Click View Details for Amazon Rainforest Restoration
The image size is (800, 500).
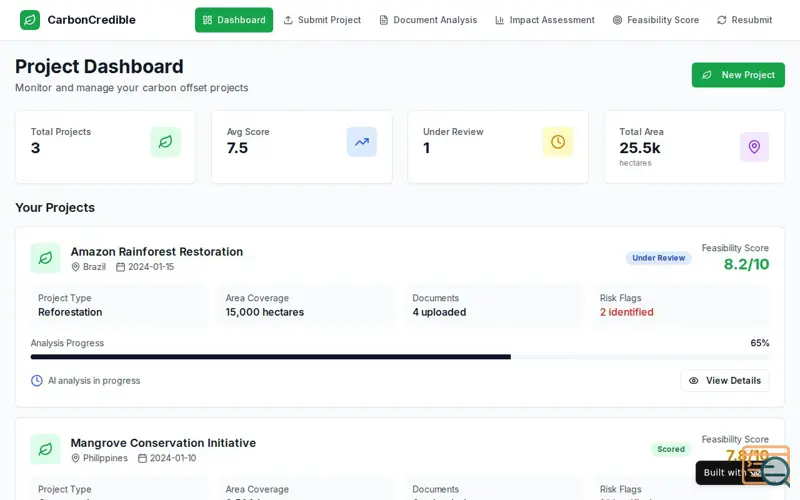[x=724, y=381]
